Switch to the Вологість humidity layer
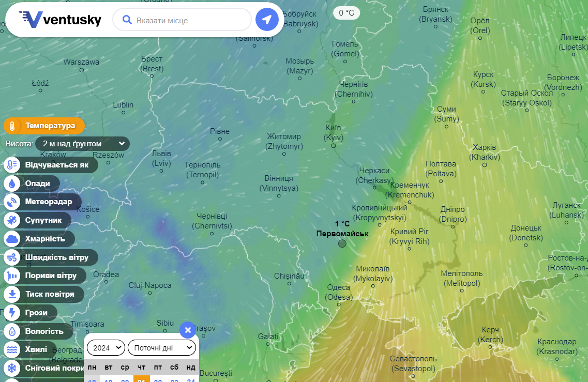Screen dimensions: 588x382 (x=39, y=331)
